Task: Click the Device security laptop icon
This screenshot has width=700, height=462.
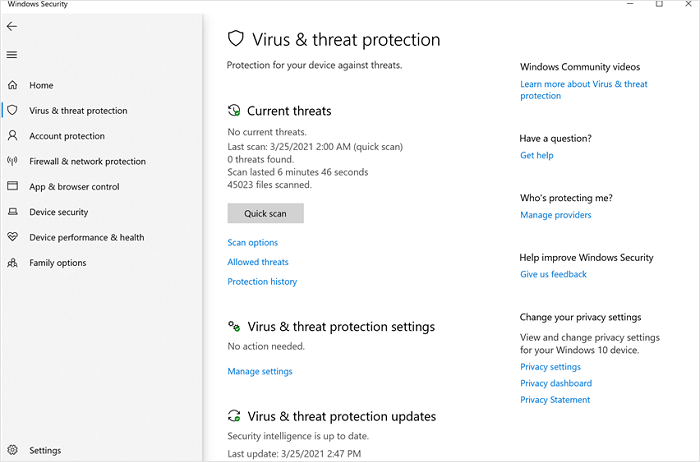Action: tap(12, 212)
